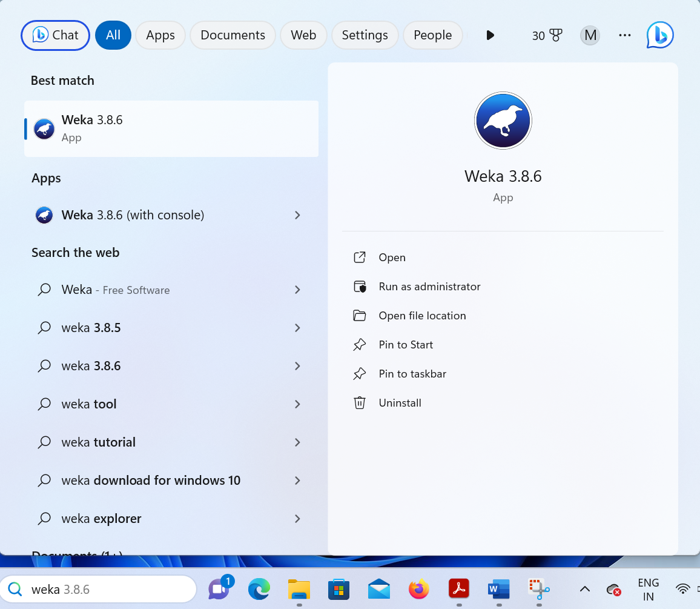Expand the weka tutorial suggestion chevron

[x=298, y=442]
